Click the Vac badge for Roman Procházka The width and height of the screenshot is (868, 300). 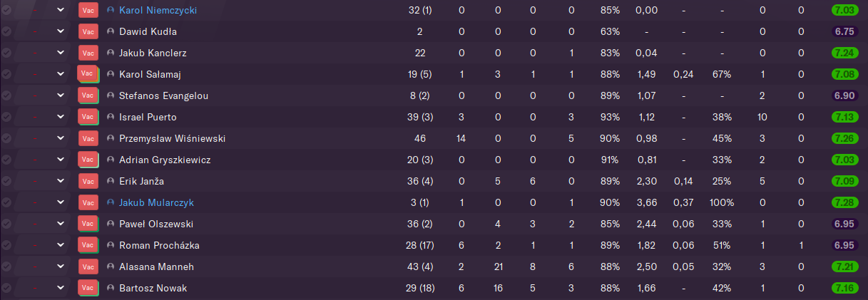pos(88,246)
